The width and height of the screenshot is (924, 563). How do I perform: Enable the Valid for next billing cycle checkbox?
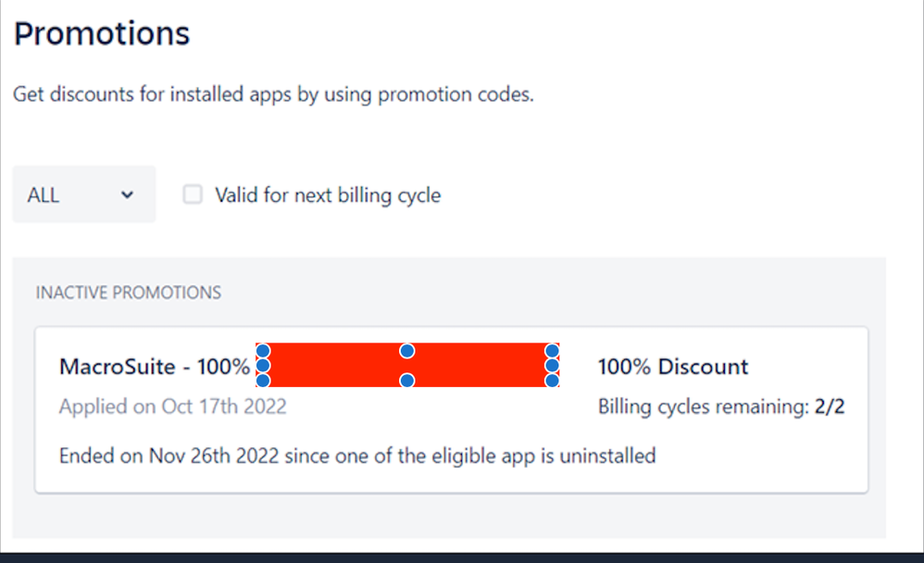193,194
